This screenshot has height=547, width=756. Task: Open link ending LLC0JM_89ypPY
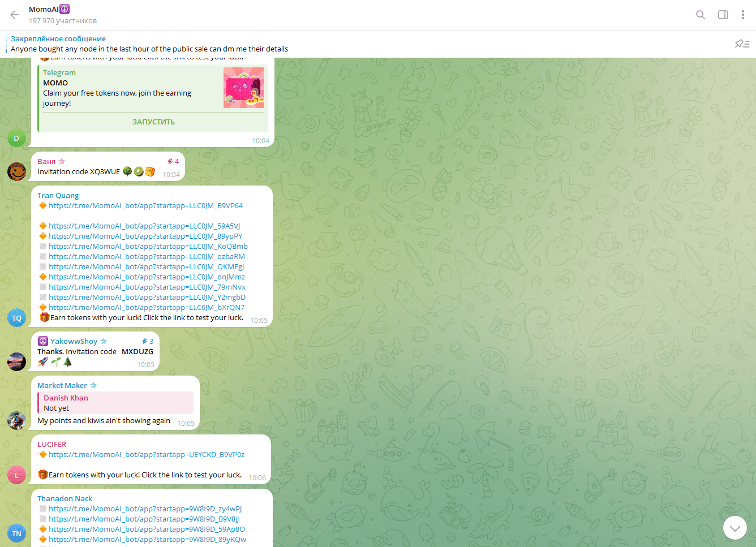pos(145,236)
